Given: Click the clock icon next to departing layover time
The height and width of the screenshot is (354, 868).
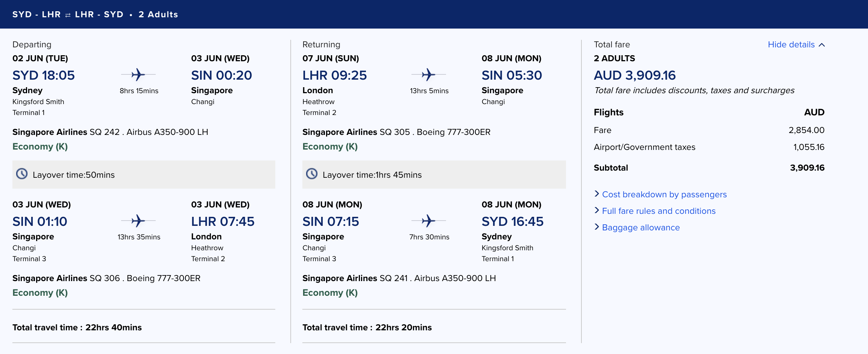Looking at the screenshot, I should point(22,174).
